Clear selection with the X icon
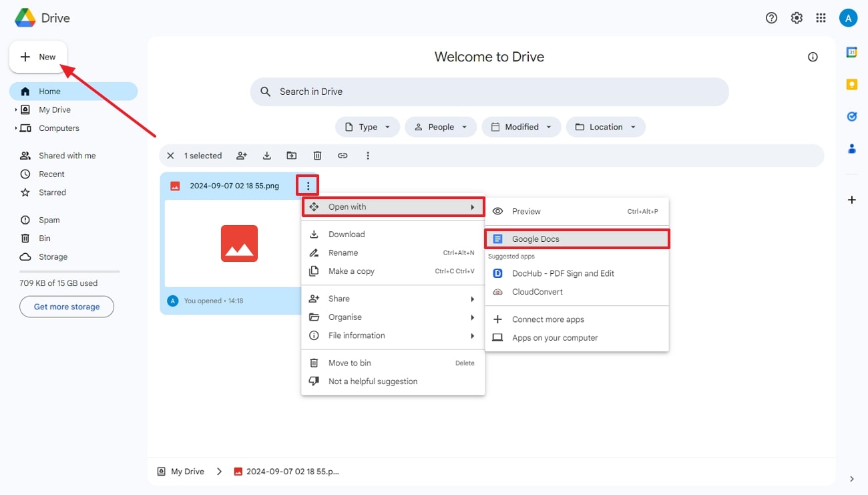The height and width of the screenshot is (495, 868). click(x=170, y=156)
